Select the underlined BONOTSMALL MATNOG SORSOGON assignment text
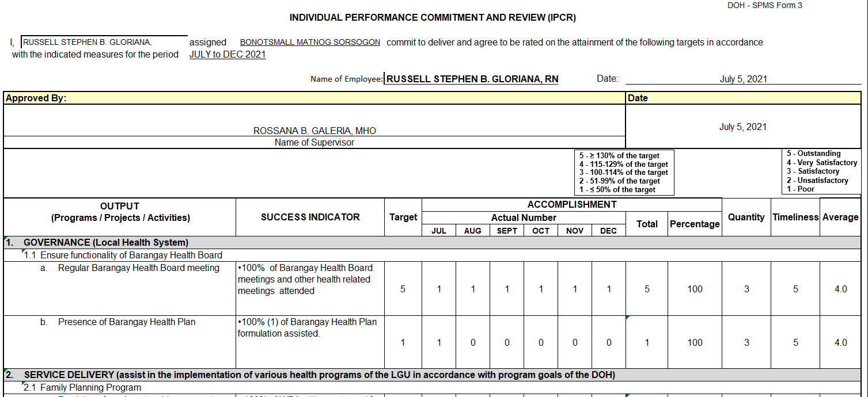 tap(310, 42)
